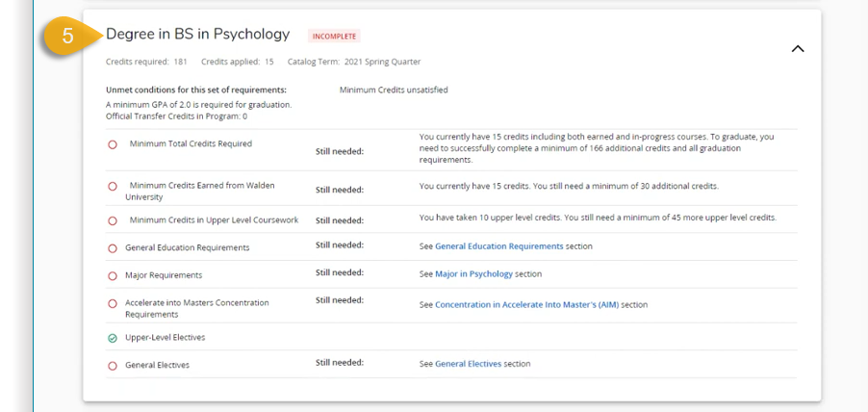This screenshot has height=412, width=868.
Task: Click incomplete circle icon for General Electives row
Action: (x=113, y=366)
